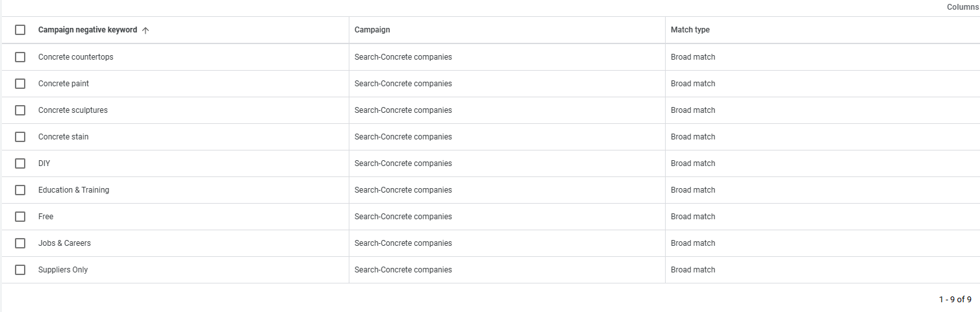Select the Suppliers Only checkbox

tap(20, 270)
